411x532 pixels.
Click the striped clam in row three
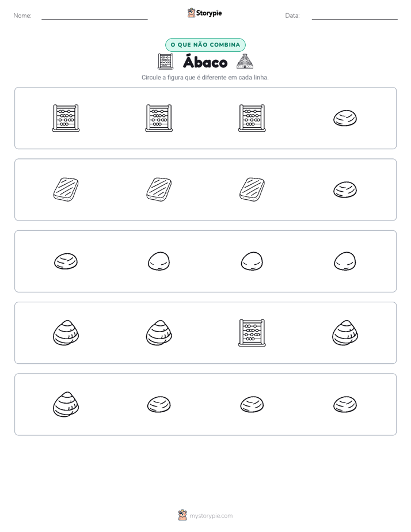[x=66, y=261]
